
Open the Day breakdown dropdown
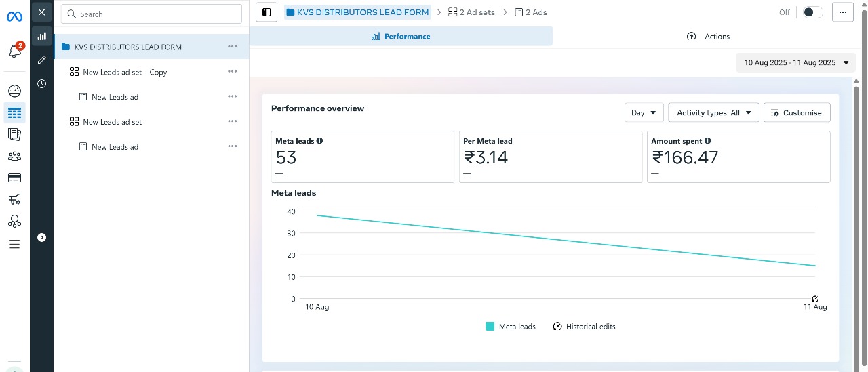point(644,113)
